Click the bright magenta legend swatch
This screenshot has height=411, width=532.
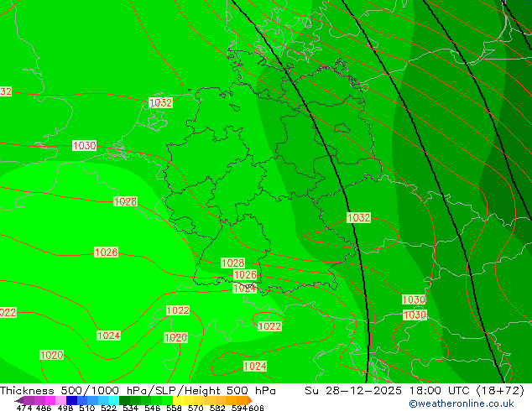(x=50, y=400)
